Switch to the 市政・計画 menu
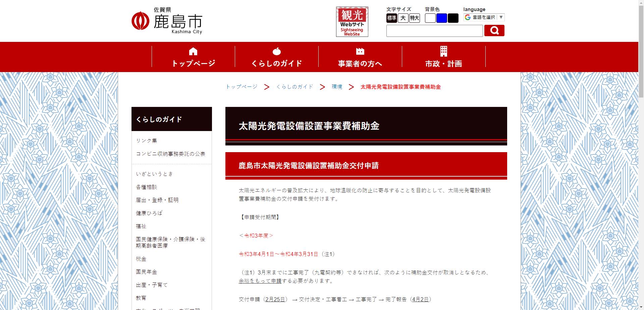644x310 pixels. [x=443, y=63]
